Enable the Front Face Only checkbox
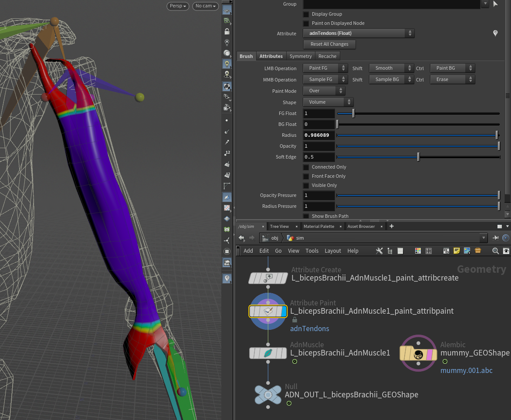 [306, 176]
